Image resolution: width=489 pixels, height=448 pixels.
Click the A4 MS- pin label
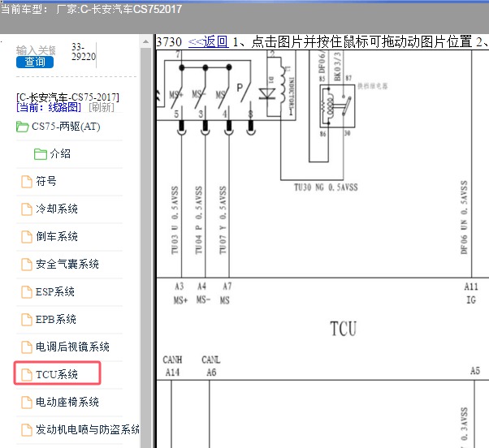coord(203,293)
